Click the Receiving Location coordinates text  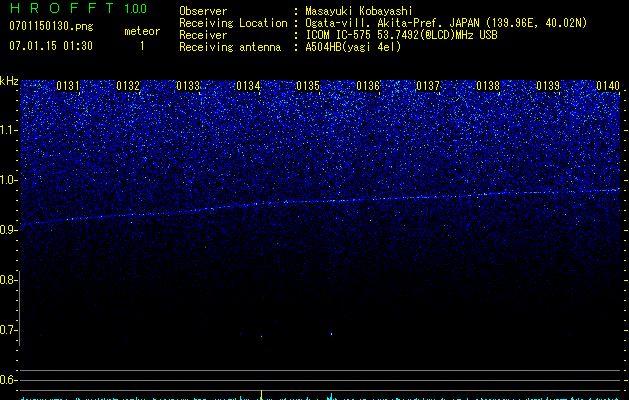(446, 23)
